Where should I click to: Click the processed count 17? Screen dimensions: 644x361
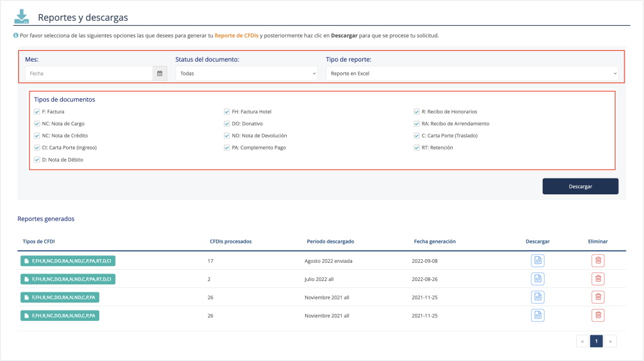point(210,261)
